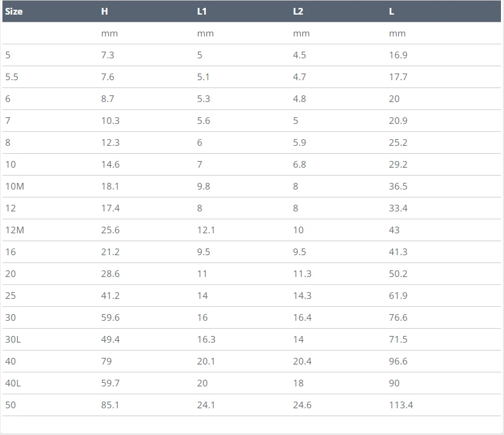This screenshot has height=435, width=504.
Task: Click the 16.9 value in L column
Action: 398,55
